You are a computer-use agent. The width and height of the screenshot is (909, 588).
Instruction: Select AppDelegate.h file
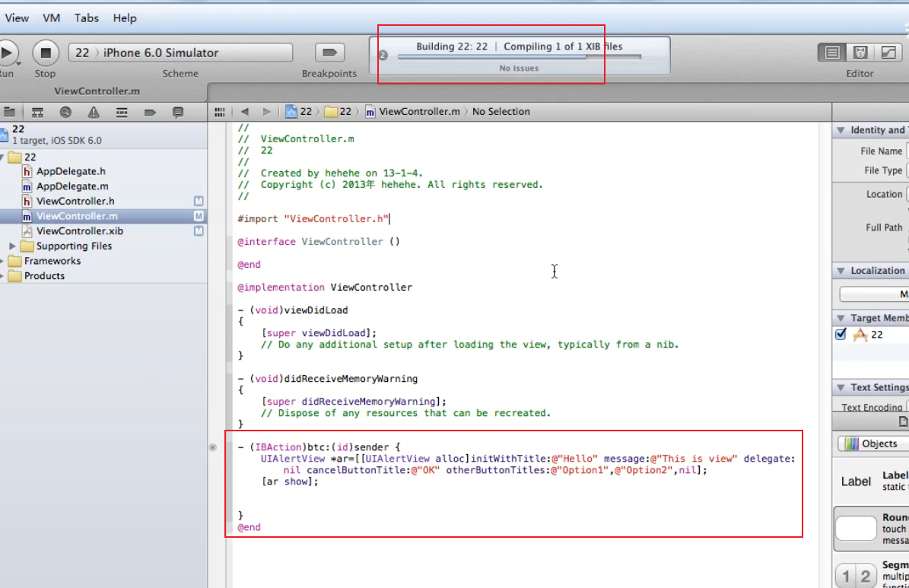(71, 171)
